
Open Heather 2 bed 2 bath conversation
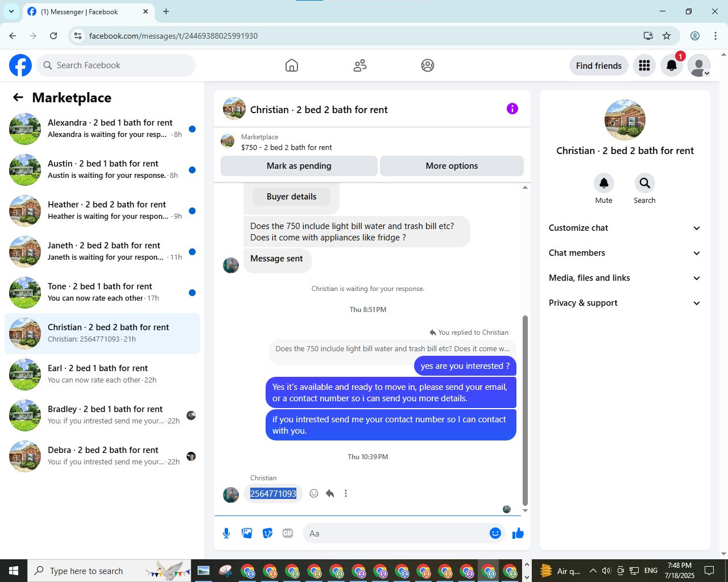pyautogui.click(x=102, y=211)
